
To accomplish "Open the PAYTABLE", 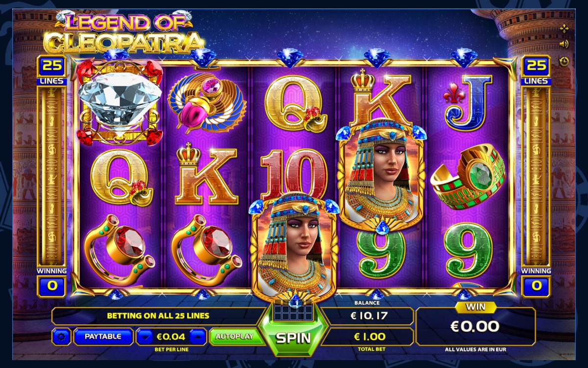I will 103,337.
